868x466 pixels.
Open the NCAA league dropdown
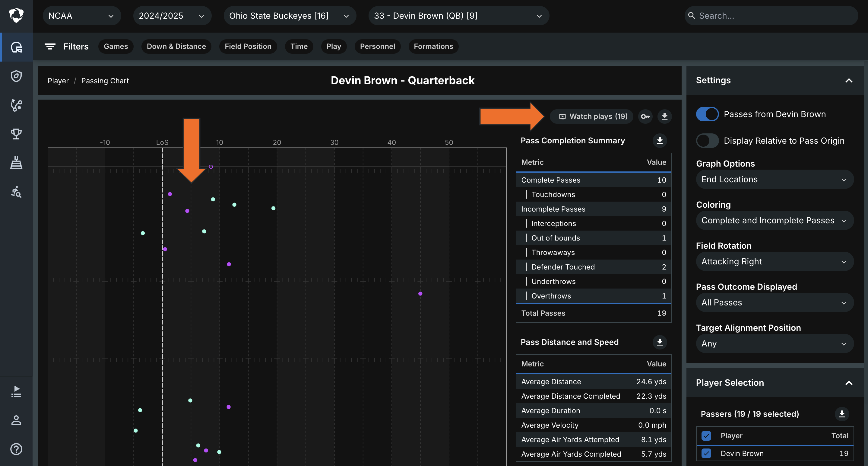tap(81, 16)
